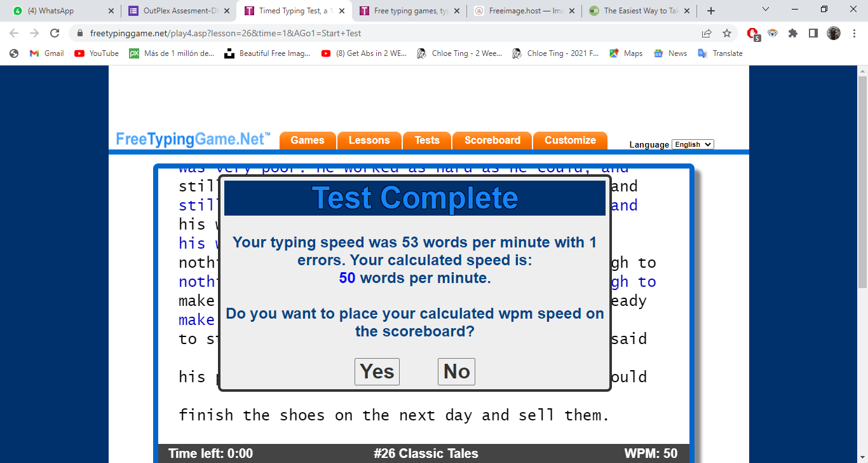Click the FreeTypingGame.Net logo
868x463 pixels.
click(193, 139)
